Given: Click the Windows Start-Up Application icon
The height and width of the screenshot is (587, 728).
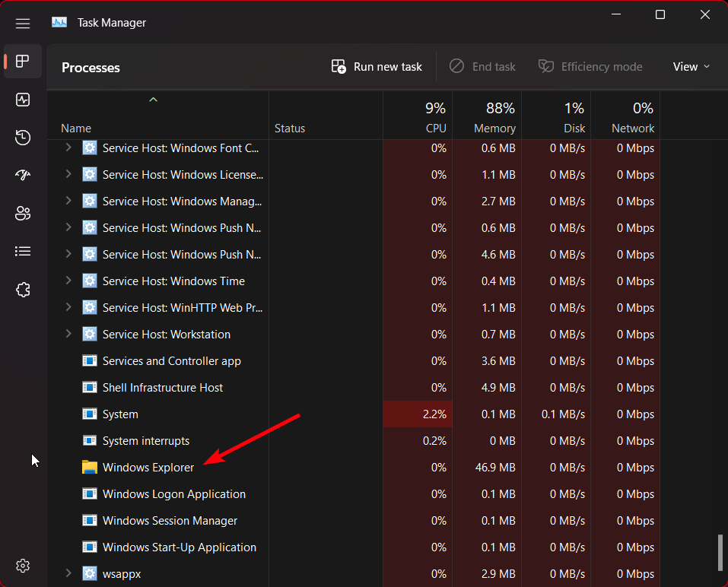Looking at the screenshot, I should [x=90, y=547].
